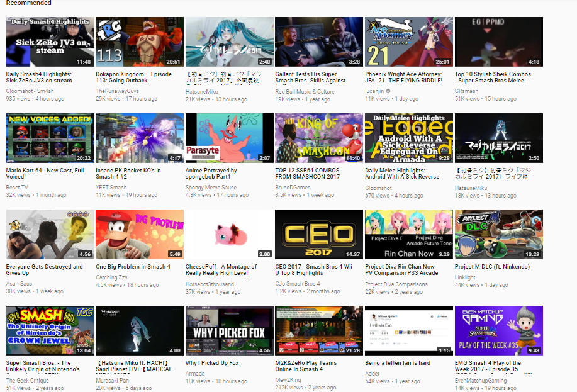577x392 pixels.
Task: Click title 'Mario Kart 64 - New Cast, Full Voiced!'
Action: point(45,174)
